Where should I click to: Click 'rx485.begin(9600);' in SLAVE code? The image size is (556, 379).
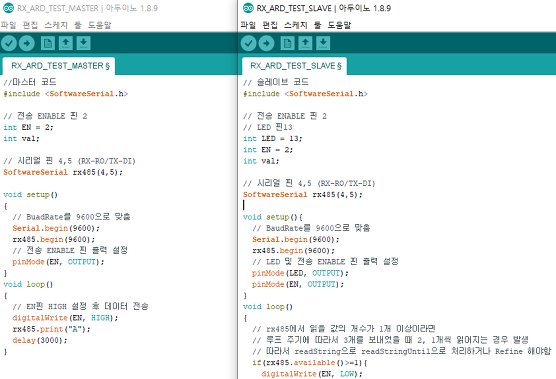pos(294,251)
